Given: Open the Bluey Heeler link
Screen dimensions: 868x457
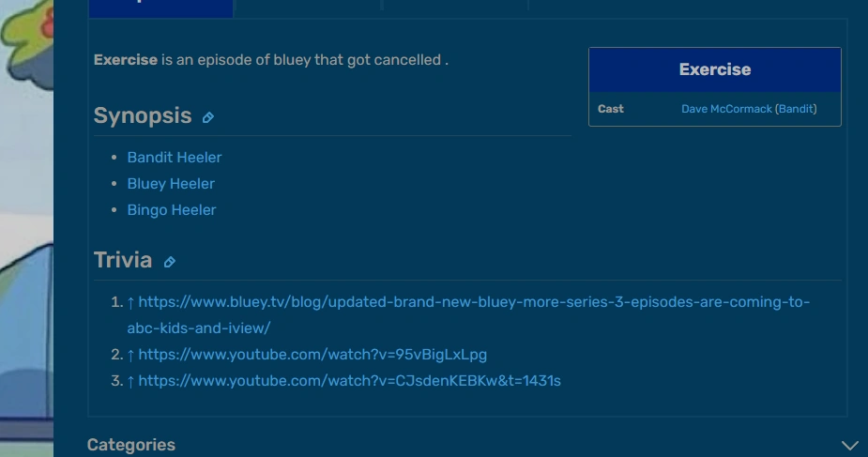Looking at the screenshot, I should pyautogui.click(x=171, y=184).
